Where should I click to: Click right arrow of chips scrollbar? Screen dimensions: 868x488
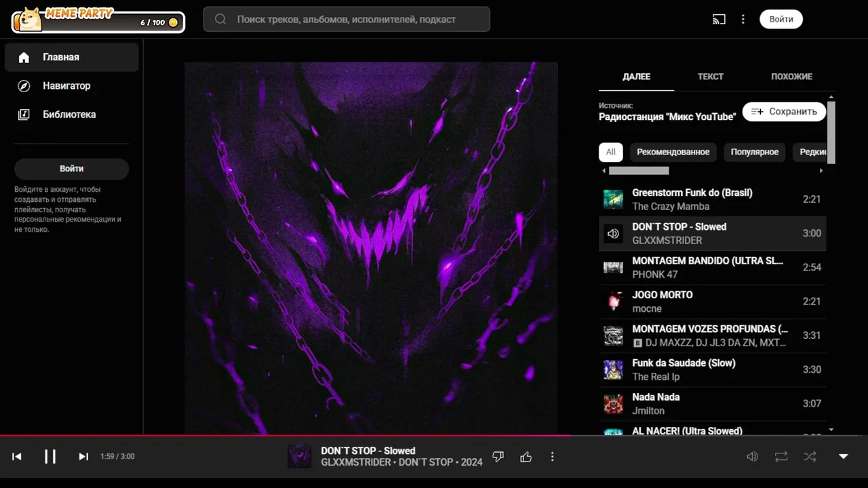click(821, 171)
